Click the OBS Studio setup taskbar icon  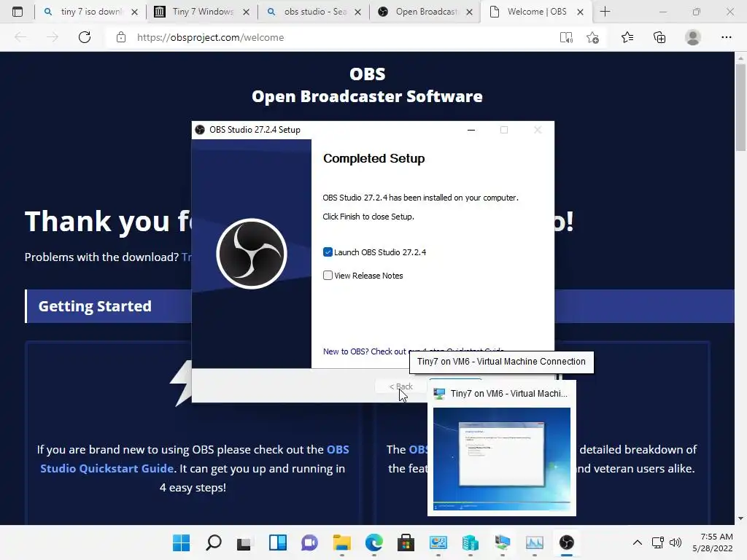coord(566,542)
